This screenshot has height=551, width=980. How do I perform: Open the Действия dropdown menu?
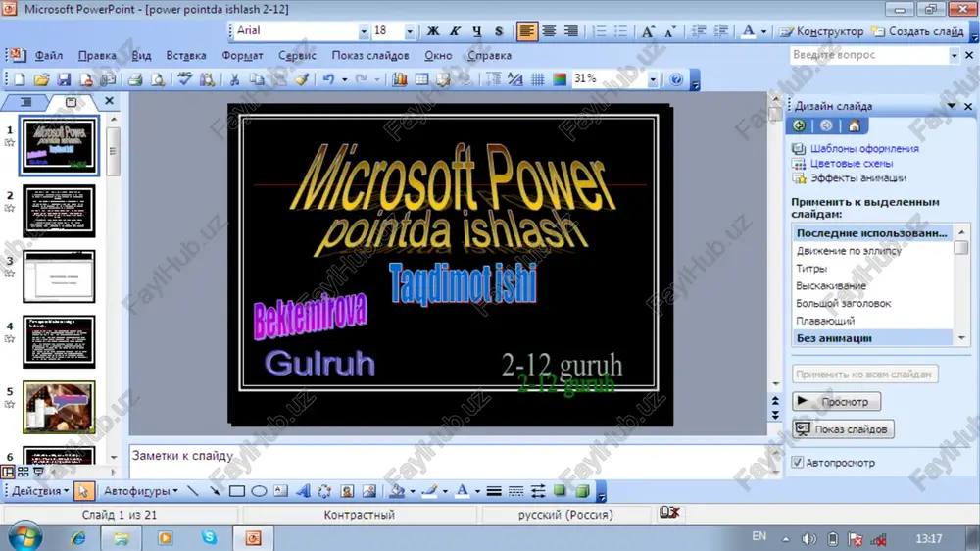tap(40, 491)
